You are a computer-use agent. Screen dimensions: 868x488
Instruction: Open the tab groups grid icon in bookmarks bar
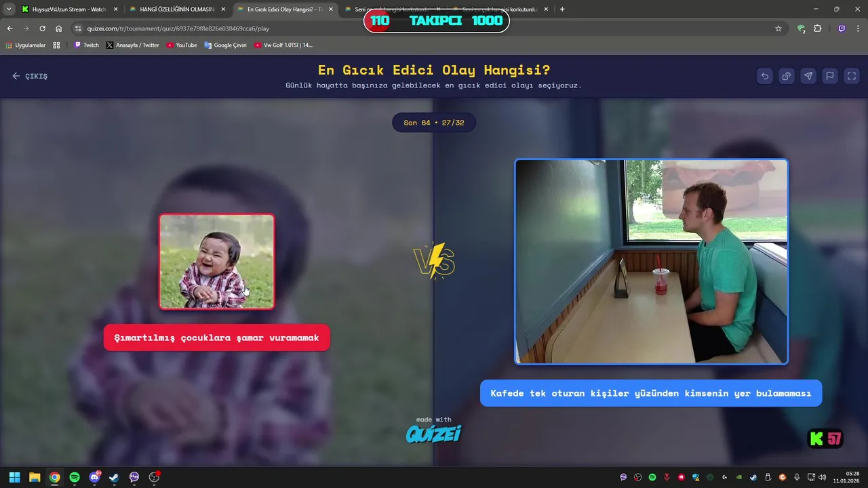point(56,45)
